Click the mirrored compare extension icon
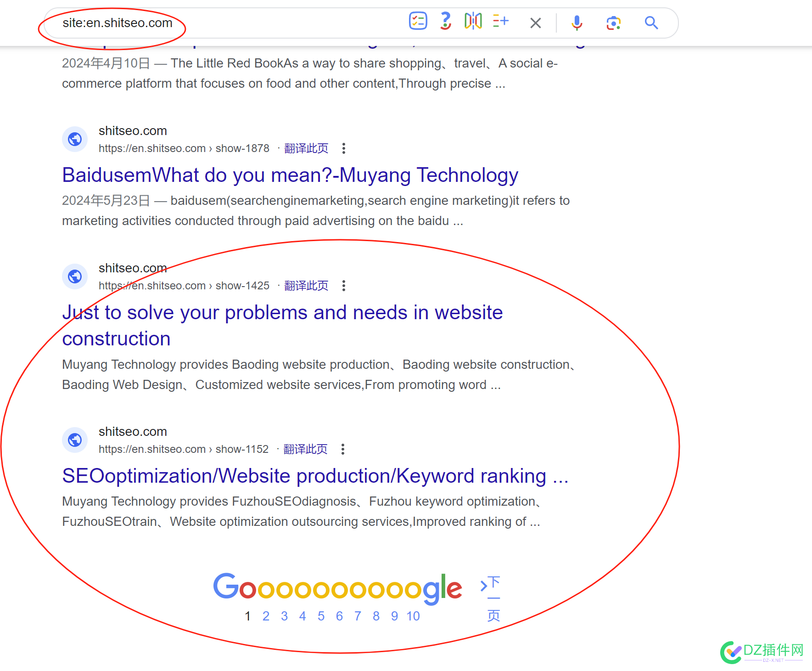The image size is (812, 671). point(473,21)
